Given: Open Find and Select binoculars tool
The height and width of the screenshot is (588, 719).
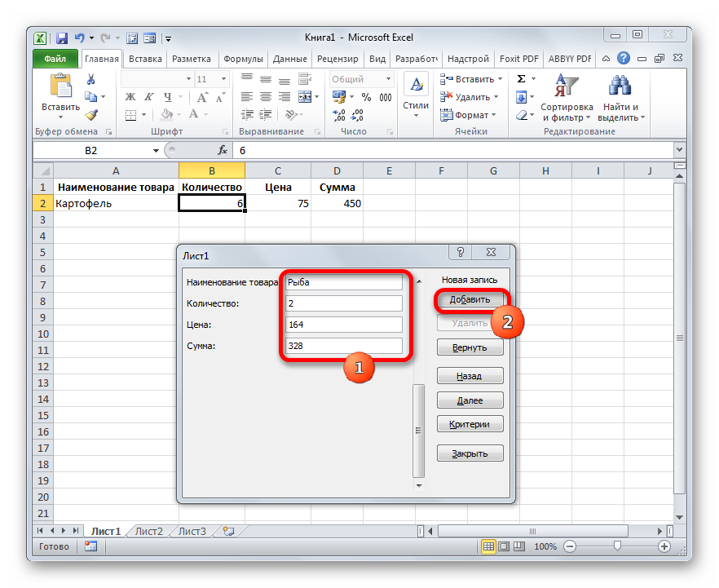Looking at the screenshot, I should point(621,98).
